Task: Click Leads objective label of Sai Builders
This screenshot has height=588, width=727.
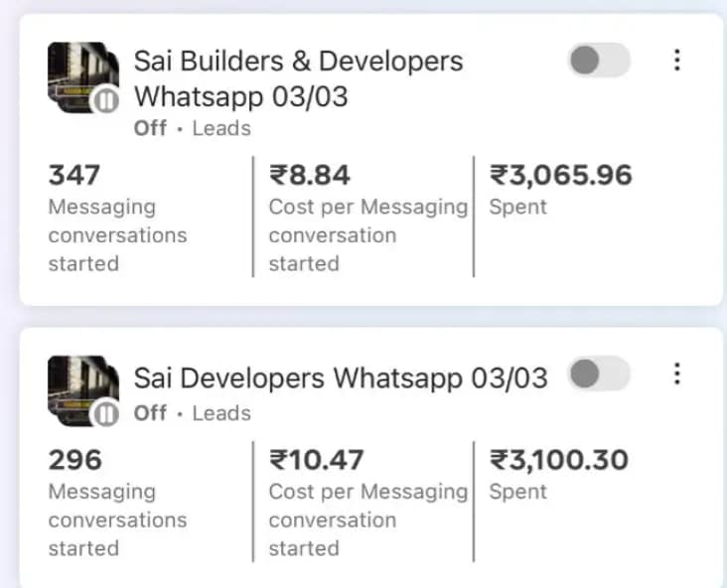Action: click(221, 128)
